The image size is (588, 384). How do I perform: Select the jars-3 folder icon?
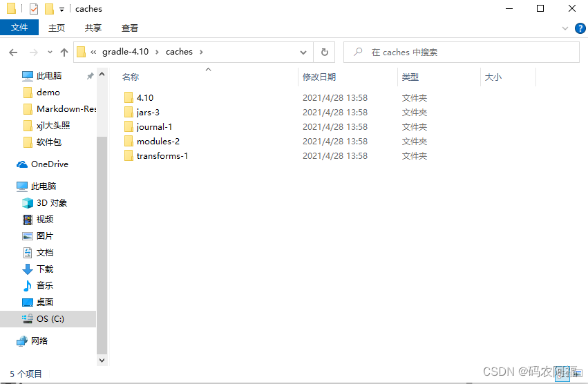[129, 112]
